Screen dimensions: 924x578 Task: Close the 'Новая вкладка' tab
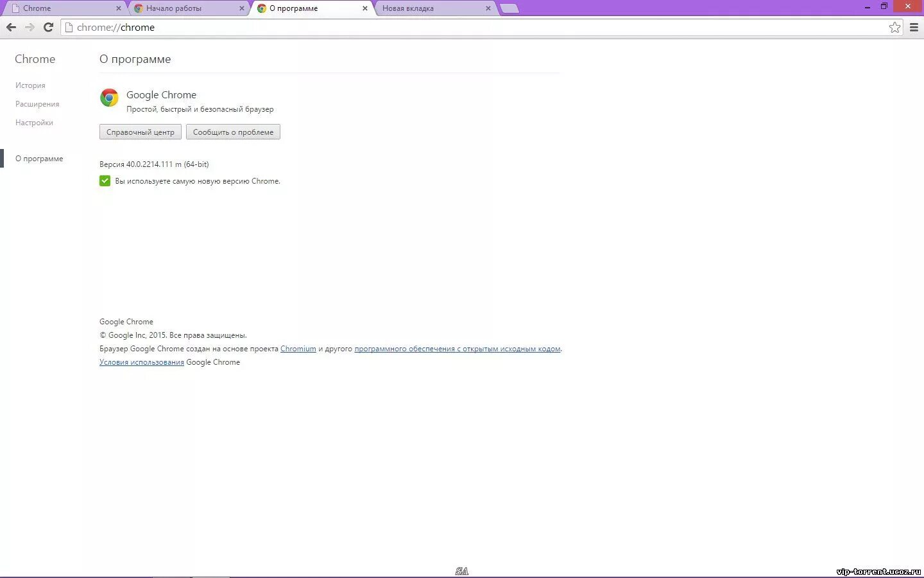pyautogui.click(x=488, y=8)
